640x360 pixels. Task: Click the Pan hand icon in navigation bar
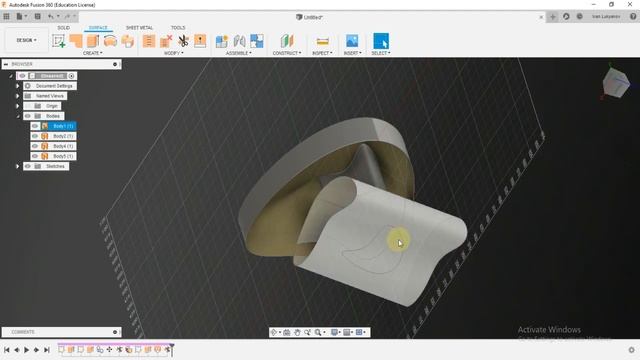pos(297,333)
